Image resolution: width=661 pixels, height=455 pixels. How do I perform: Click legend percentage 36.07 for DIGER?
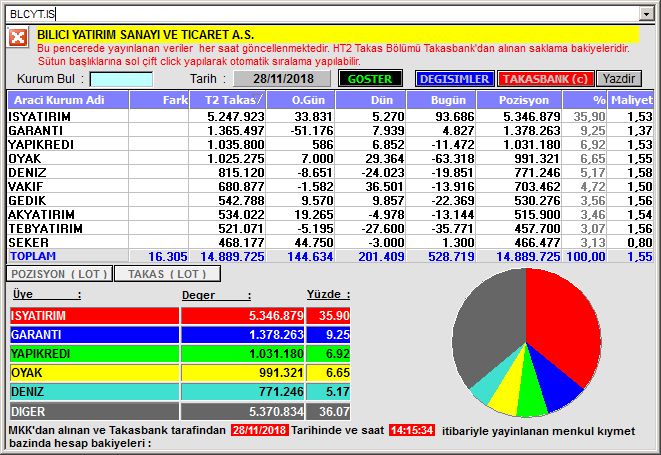point(334,411)
